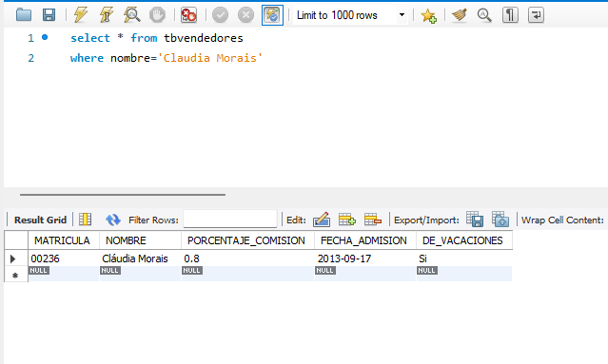
Task: Toggle auto-commit mode icon
Action: pyautogui.click(x=272, y=15)
